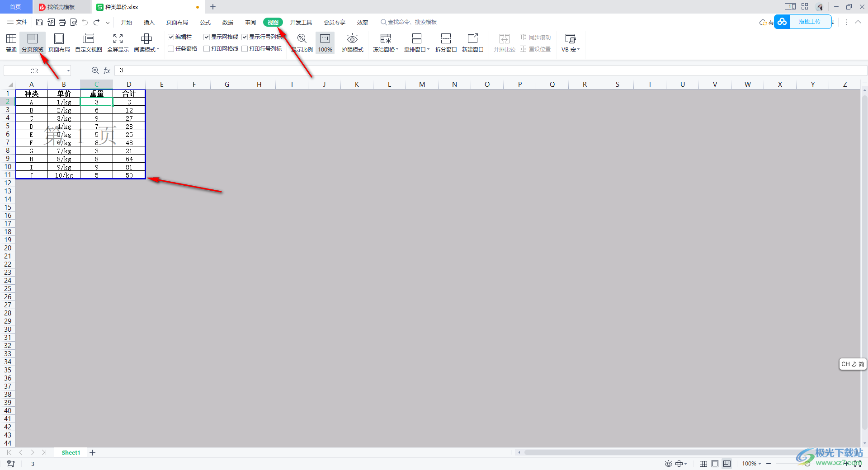Click Split Window (拆分窗口) icon
The height and width of the screenshot is (470, 868).
pos(446,39)
